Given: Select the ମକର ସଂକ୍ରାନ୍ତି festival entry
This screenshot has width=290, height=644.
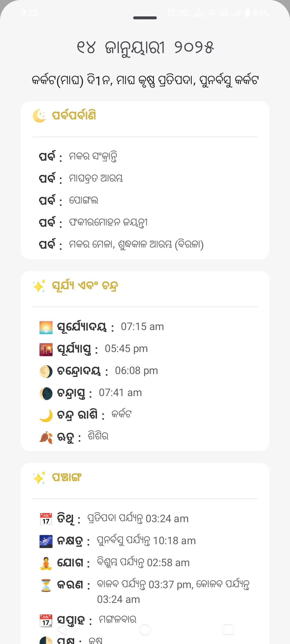Looking at the screenshot, I should [x=93, y=156].
